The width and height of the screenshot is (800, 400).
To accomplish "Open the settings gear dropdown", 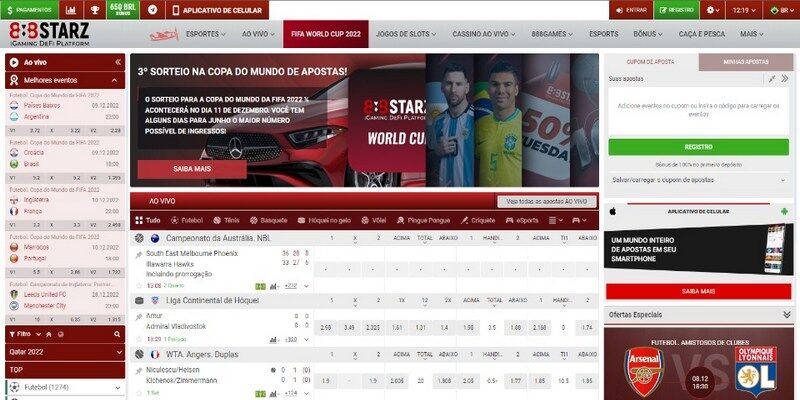I will (x=713, y=10).
